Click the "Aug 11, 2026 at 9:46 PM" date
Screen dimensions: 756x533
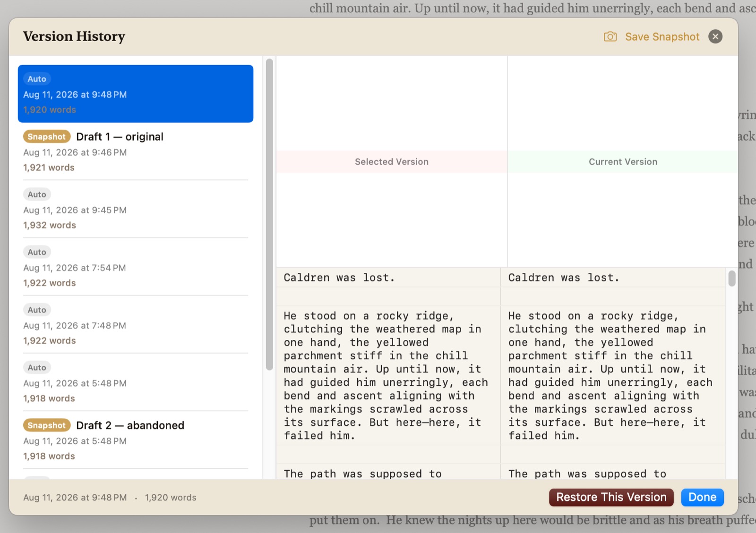75,152
